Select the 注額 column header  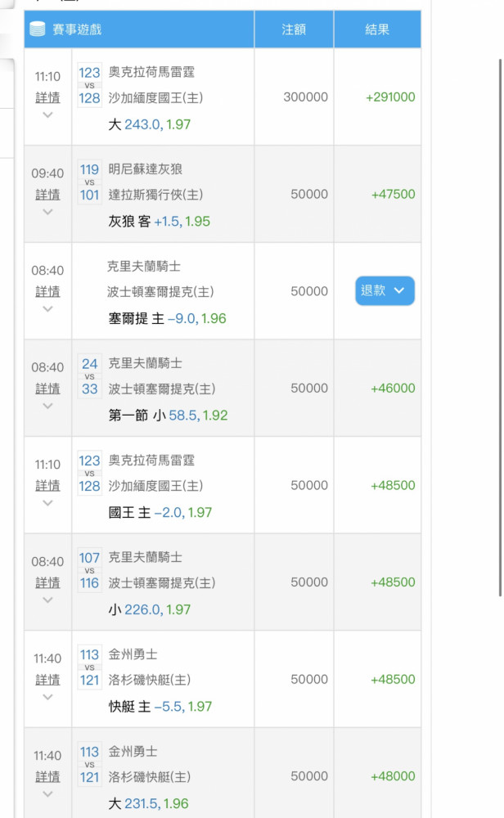(294, 29)
